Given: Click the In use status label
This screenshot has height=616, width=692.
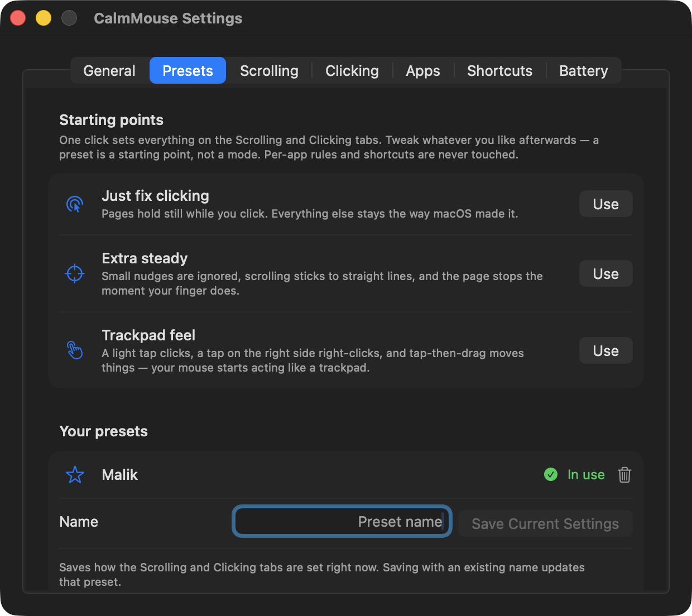Looking at the screenshot, I should click(x=586, y=475).
